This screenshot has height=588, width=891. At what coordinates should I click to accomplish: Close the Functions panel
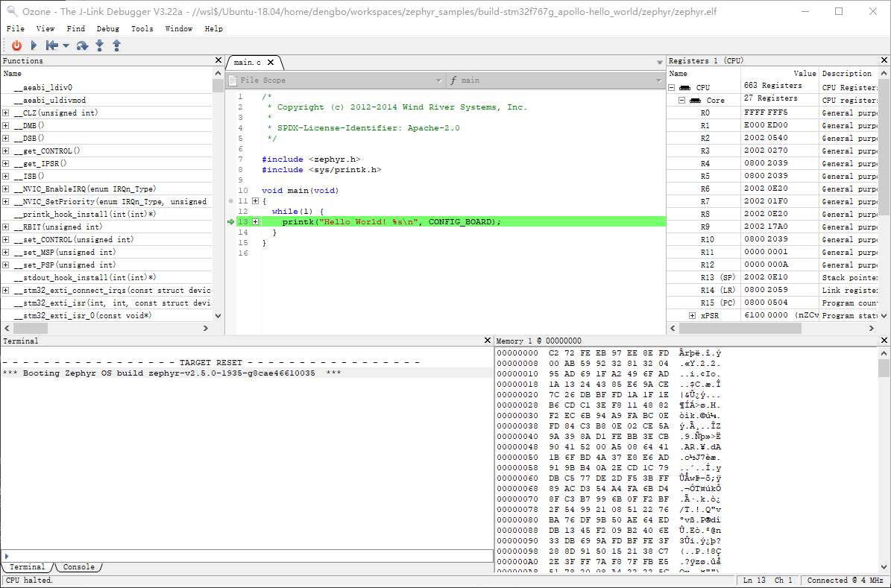218,60
